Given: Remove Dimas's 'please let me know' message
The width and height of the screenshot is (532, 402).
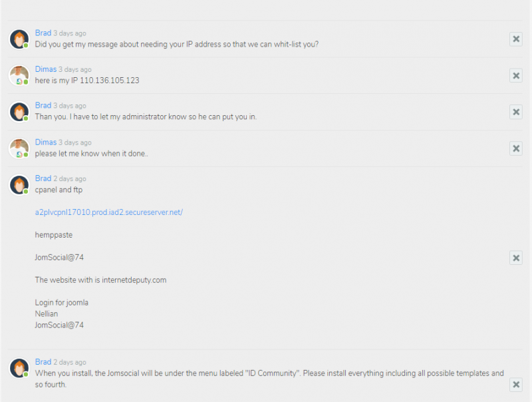Looking at the screenshot, I should (516, 148).
